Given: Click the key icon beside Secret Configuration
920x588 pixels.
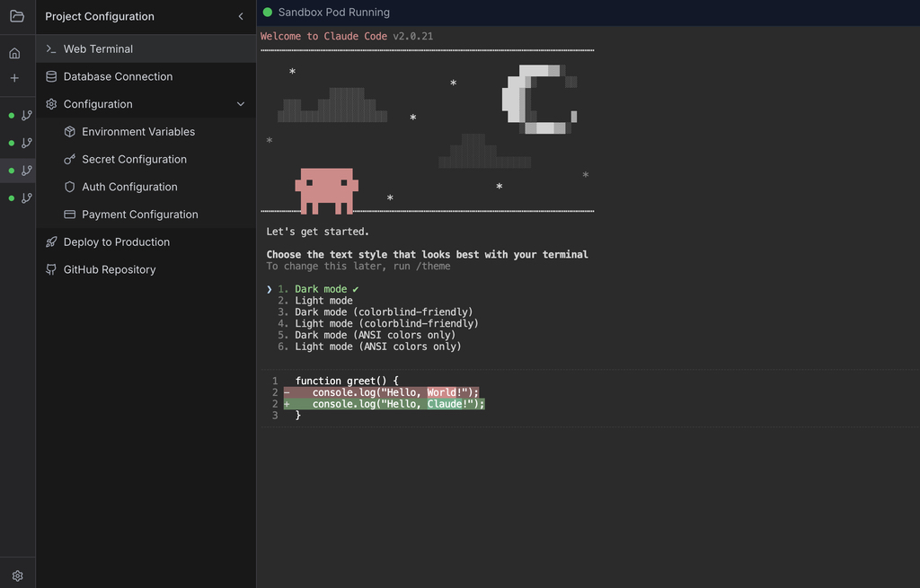Looking at the screenshot, I should (x=70, y=159).
